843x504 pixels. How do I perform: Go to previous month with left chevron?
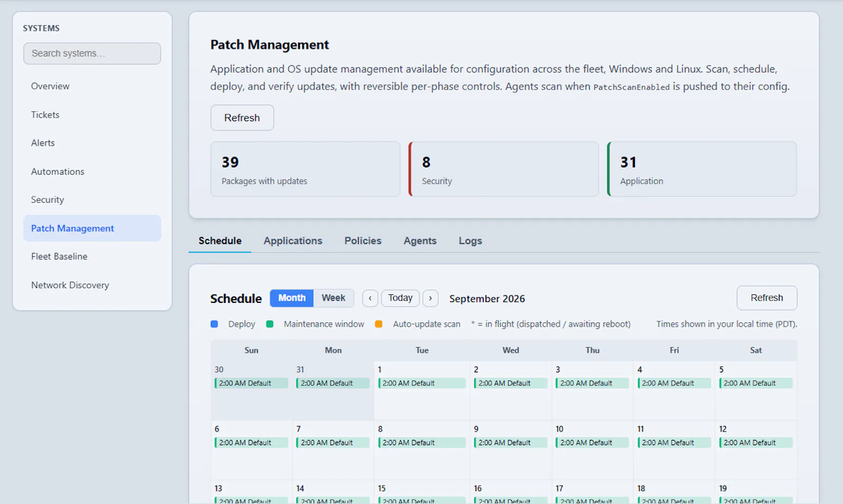coord(370,298)
